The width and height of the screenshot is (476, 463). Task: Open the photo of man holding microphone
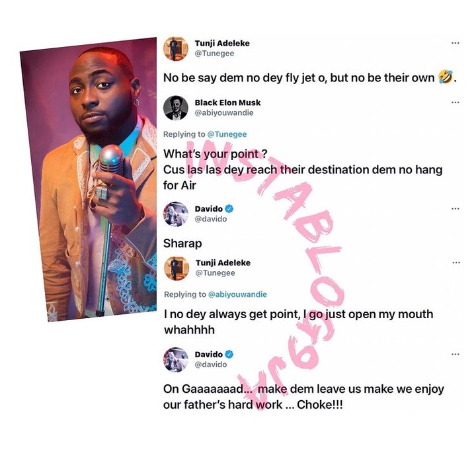coord(88,179)
